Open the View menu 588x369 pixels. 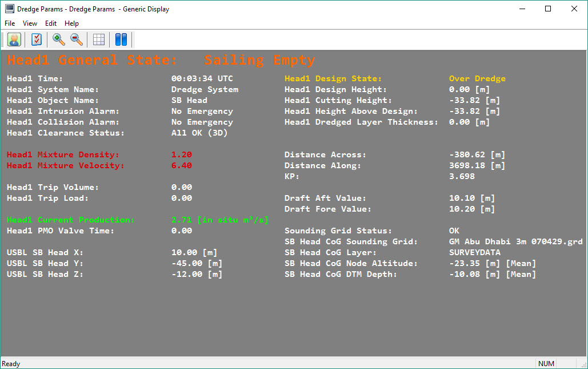tap(30, 23)
